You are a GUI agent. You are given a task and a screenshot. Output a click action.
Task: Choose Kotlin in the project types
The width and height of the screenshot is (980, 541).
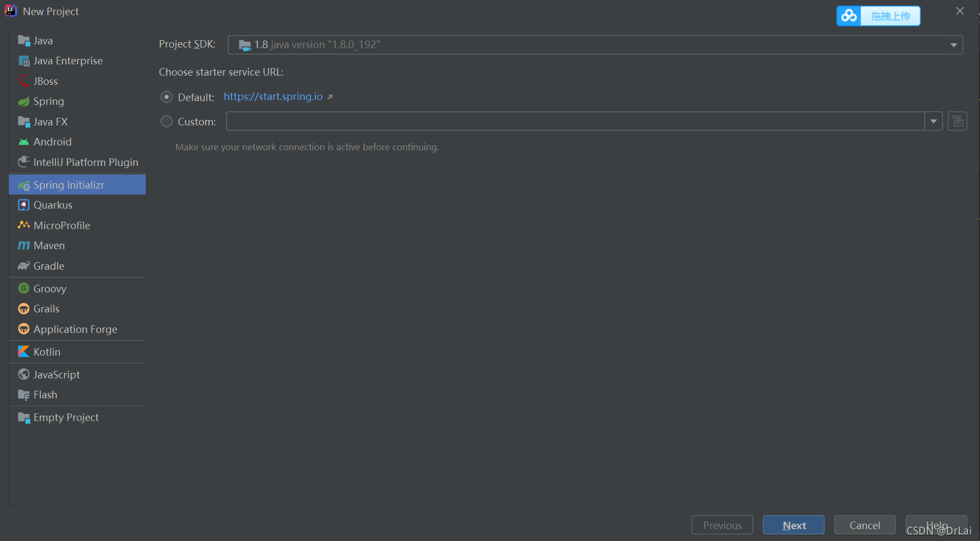pyautogui.click(x=77, y=352)
